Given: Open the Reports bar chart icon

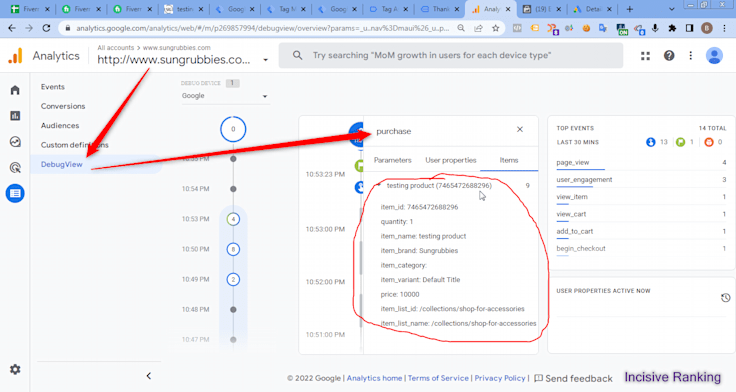Looking at the screenshot, I should [x=15, y=115].
